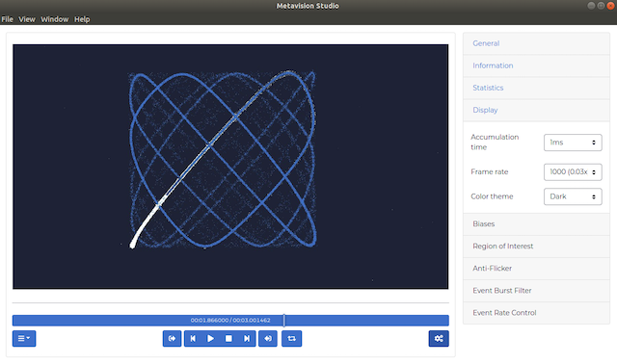The height and width of the screenshot is (364, 617).
Task: Expand the Event Burst Filter section
Action: (536, 291)
